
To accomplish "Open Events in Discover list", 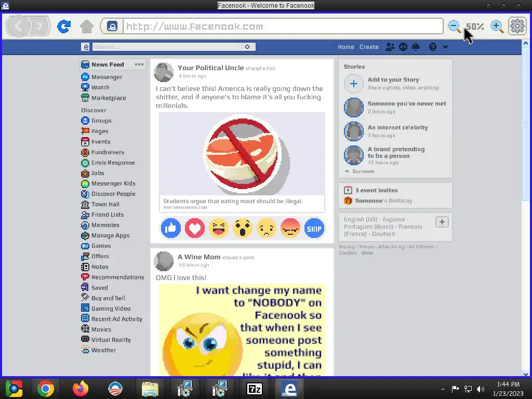I will [x=96, y=141].
